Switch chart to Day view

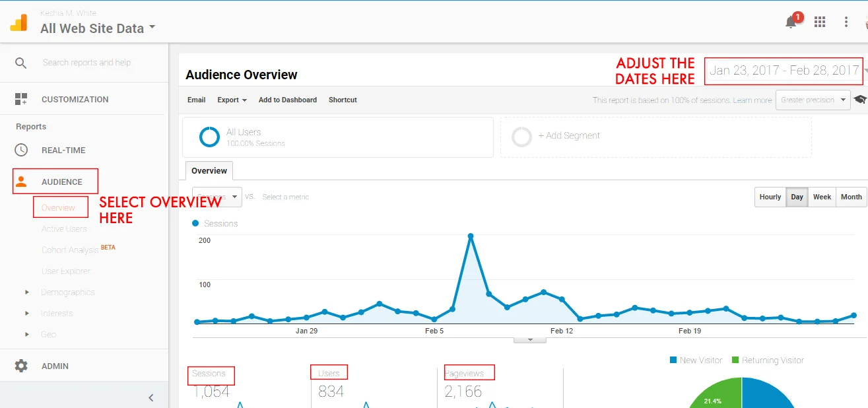pyautogui.click(x=797, y=197)
